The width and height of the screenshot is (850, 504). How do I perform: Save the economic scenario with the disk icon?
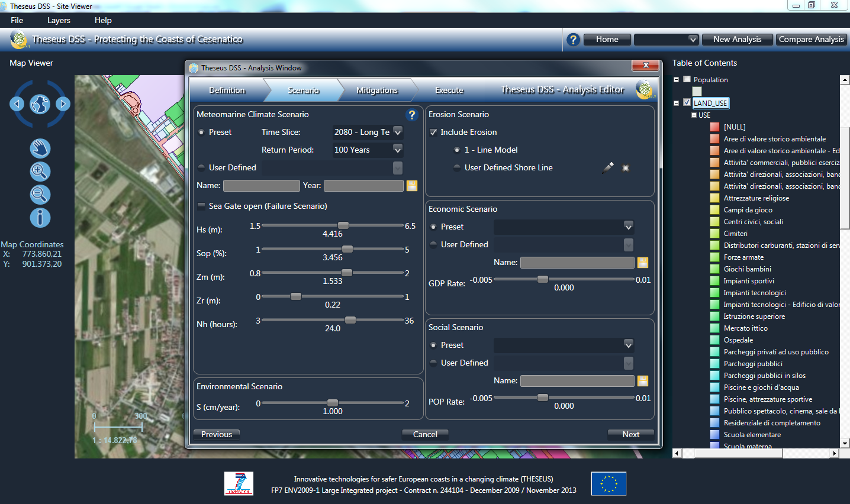[643, 263]
